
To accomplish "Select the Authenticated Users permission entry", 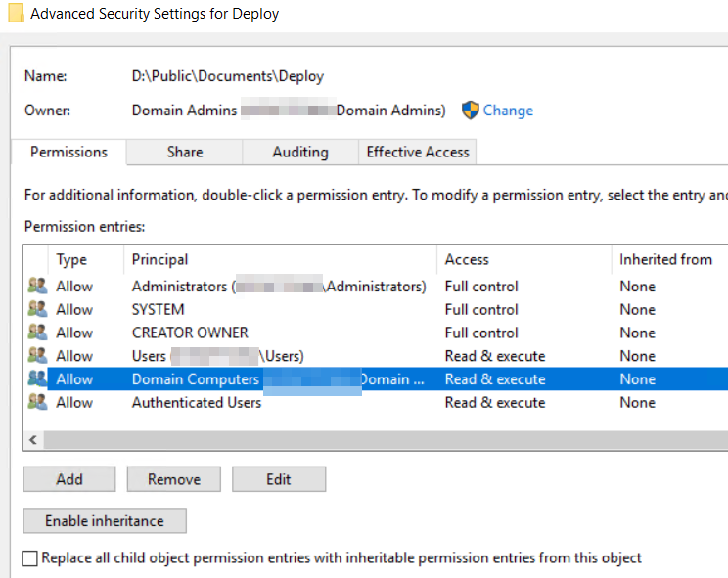I will pos(197,402).
